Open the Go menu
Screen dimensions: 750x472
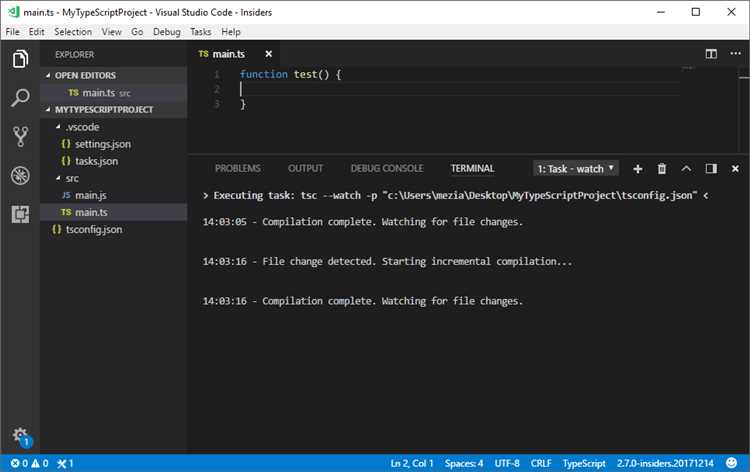(137, 32)
